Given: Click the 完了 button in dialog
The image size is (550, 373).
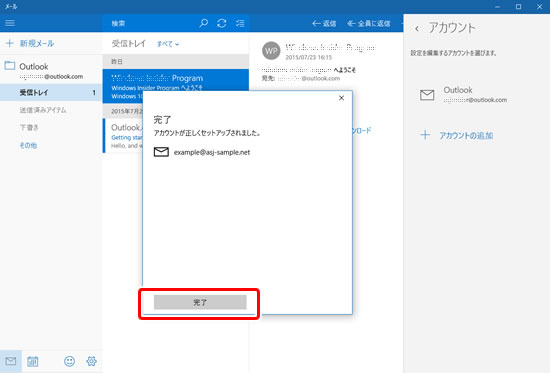Looking at the screenshot, I should (x=200, y=302).
